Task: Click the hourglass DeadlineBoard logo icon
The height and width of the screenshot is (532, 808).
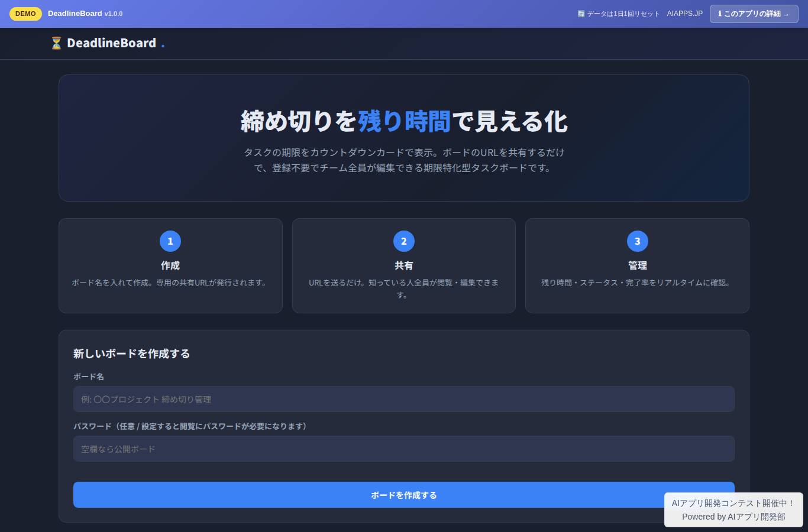Action: [56, 43]
